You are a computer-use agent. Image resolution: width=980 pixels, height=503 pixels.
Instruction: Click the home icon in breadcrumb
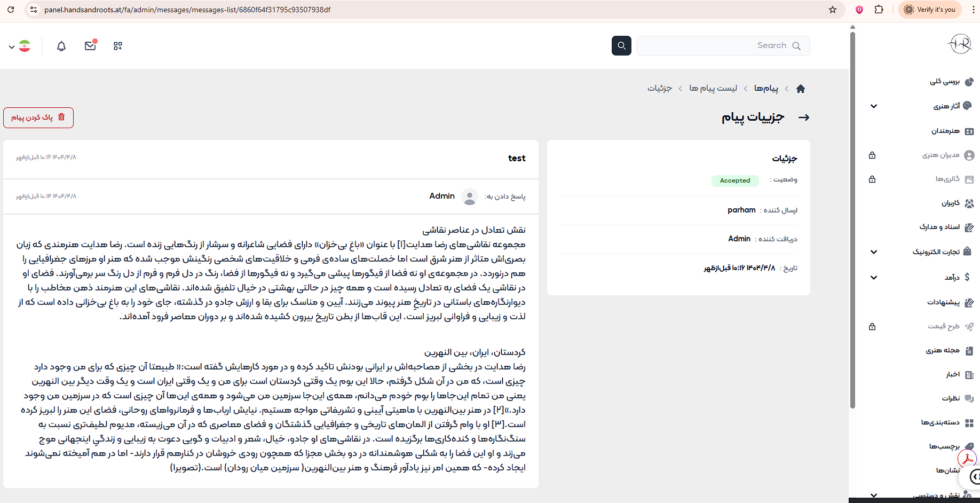pos(800,89)
